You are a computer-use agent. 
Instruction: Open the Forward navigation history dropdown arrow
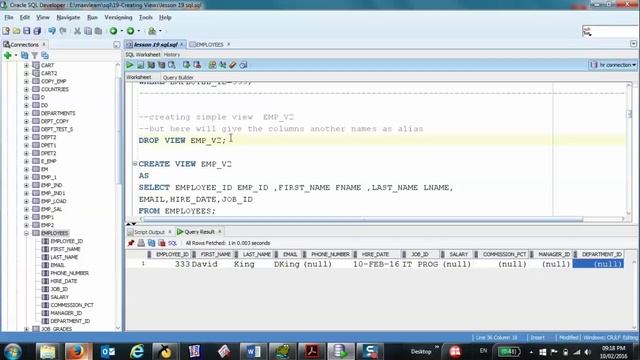click(x=139, y=31)
